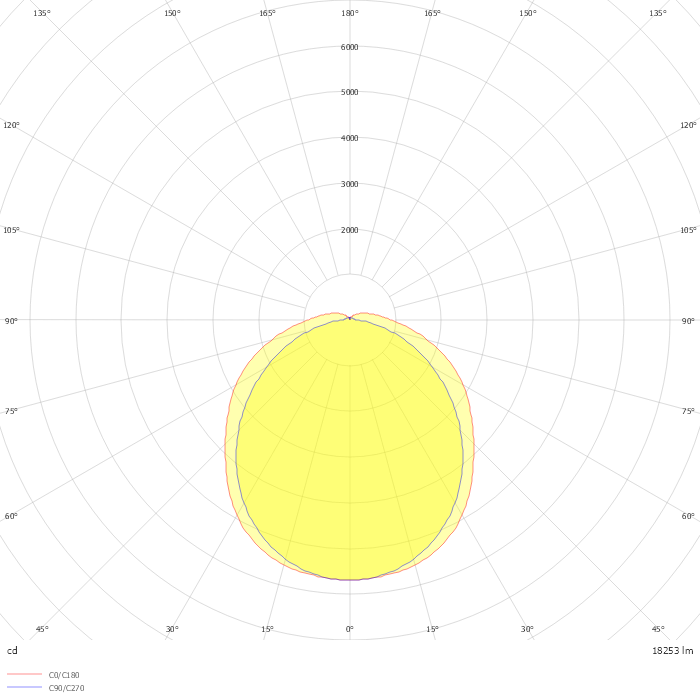Image resolution: width=700 pixels, height=700 pixels.
Task: Click the left-side 165° angle label
Action: tap(267, 13)
